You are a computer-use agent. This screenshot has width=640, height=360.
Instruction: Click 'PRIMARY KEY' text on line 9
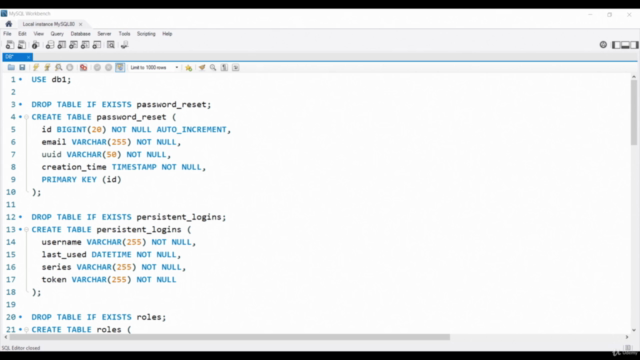pos(69,180)
